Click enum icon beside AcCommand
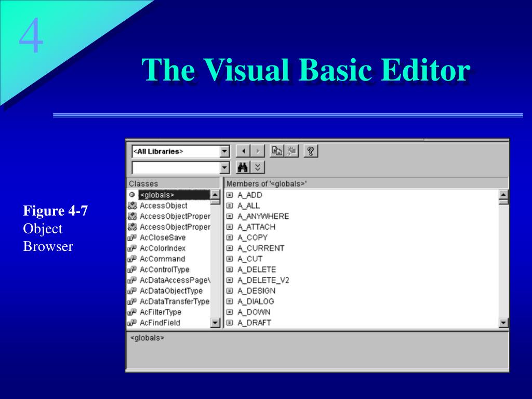Screen dimensions: 532x399 pyautogui.click(x=132, y=259)
